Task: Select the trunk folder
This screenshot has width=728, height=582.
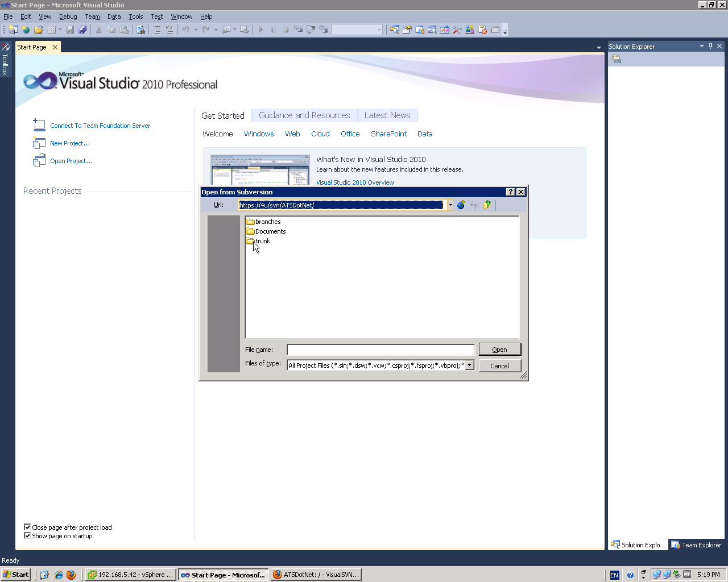Action: (258, 241)
